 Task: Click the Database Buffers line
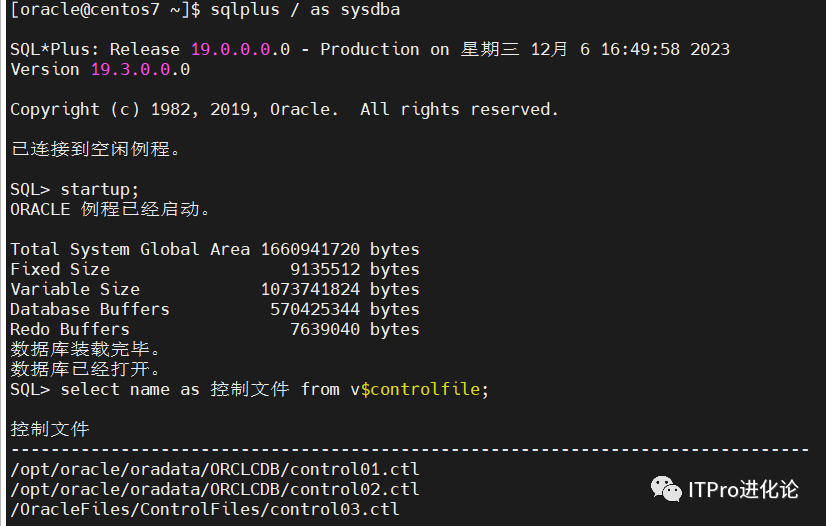(x=214, y=309)
